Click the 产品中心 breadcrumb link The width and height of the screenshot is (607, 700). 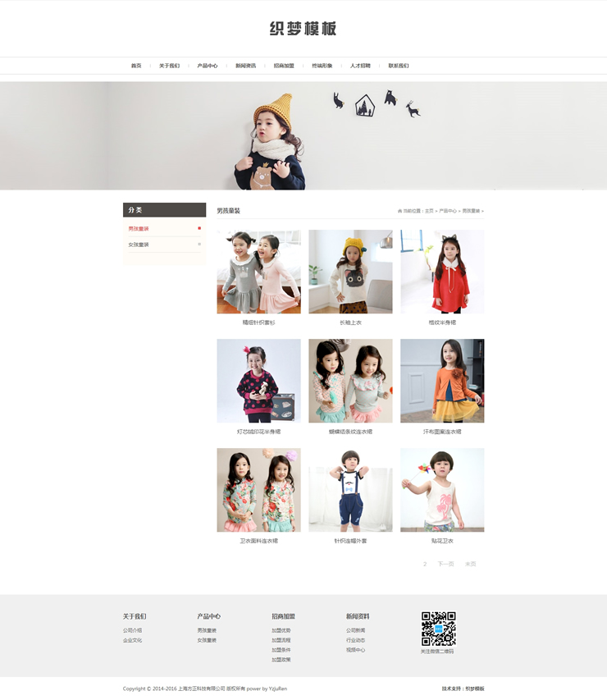click(x=447, y=211)
